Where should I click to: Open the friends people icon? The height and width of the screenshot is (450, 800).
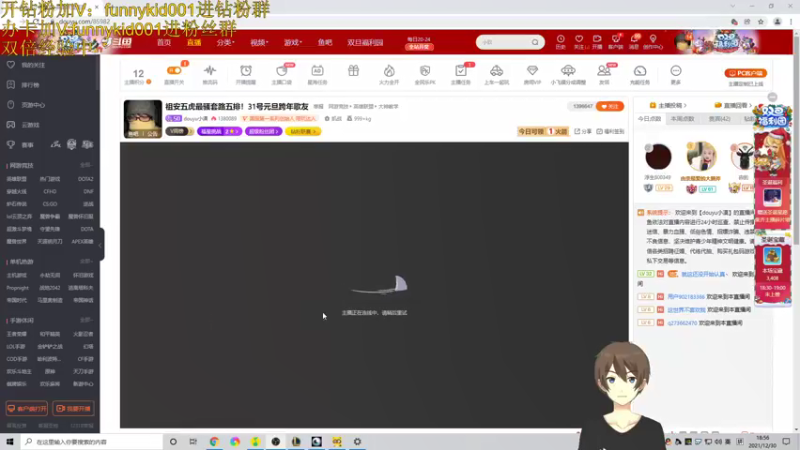coord(604,70)
